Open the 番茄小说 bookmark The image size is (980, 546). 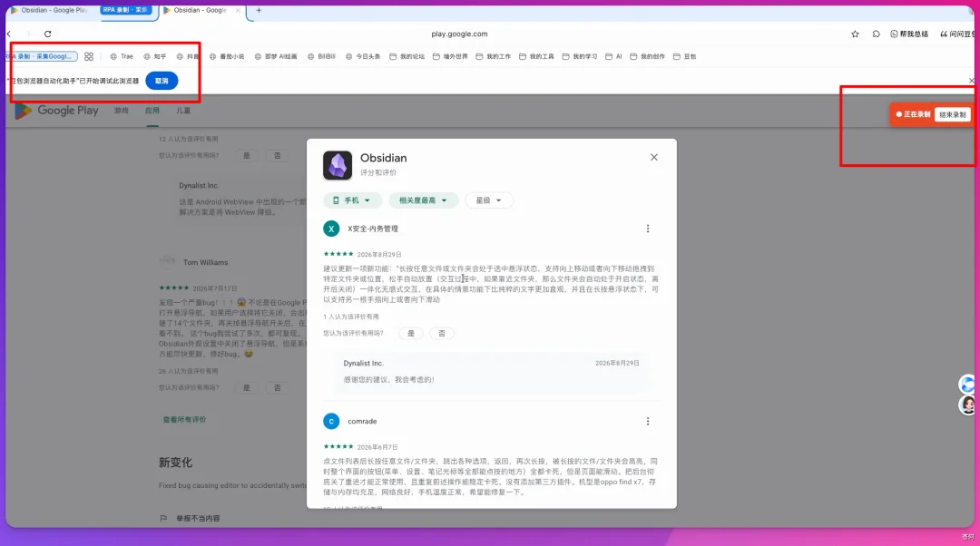pos(227,56)
